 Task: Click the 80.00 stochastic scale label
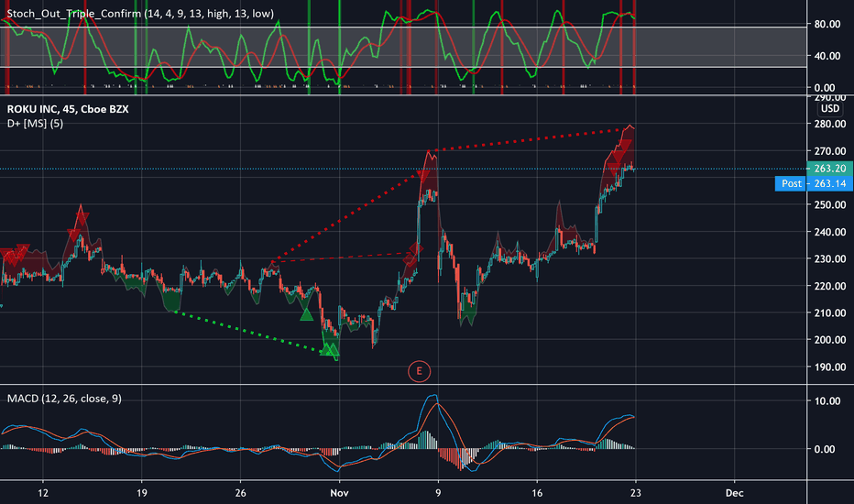(x=827, y=24)
